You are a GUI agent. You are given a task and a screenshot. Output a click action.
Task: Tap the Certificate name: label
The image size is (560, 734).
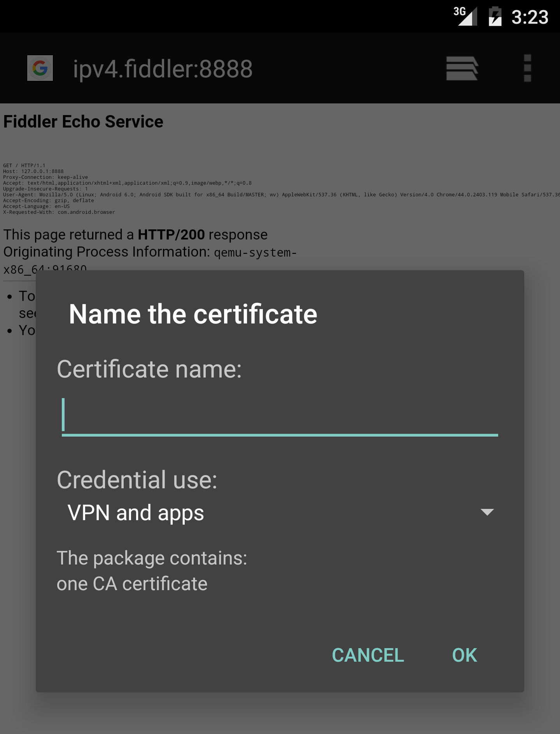(149, 369)
